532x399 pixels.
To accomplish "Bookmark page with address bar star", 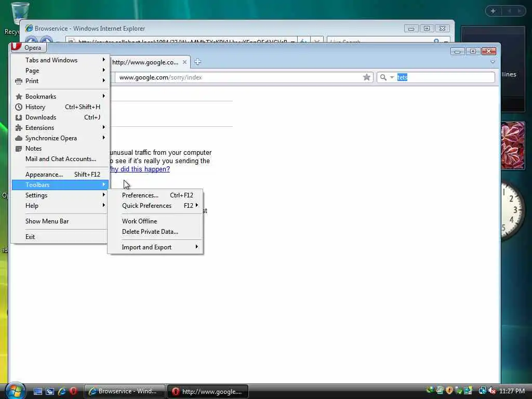I will click(366, 77).
